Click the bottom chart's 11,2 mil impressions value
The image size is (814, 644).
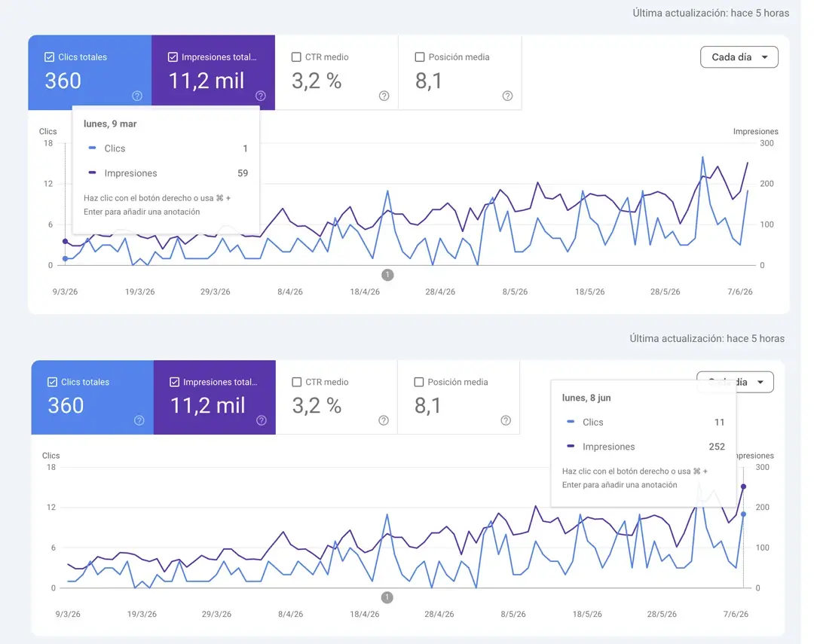tap(208, 405)
